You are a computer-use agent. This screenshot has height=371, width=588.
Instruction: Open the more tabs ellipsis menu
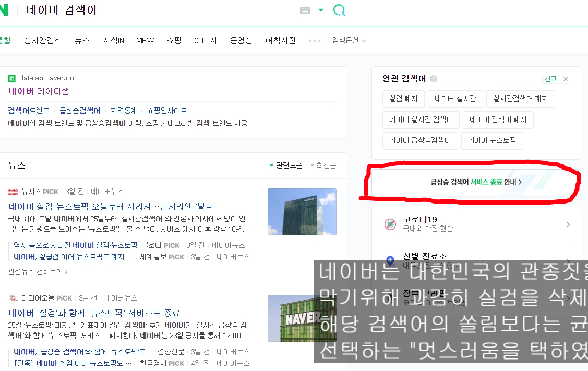[315, 41]
